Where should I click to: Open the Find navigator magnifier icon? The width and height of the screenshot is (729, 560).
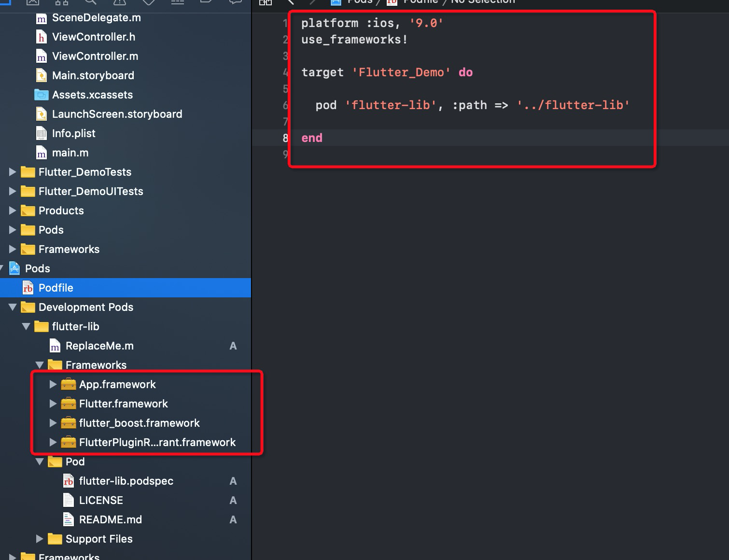point(90,3)
